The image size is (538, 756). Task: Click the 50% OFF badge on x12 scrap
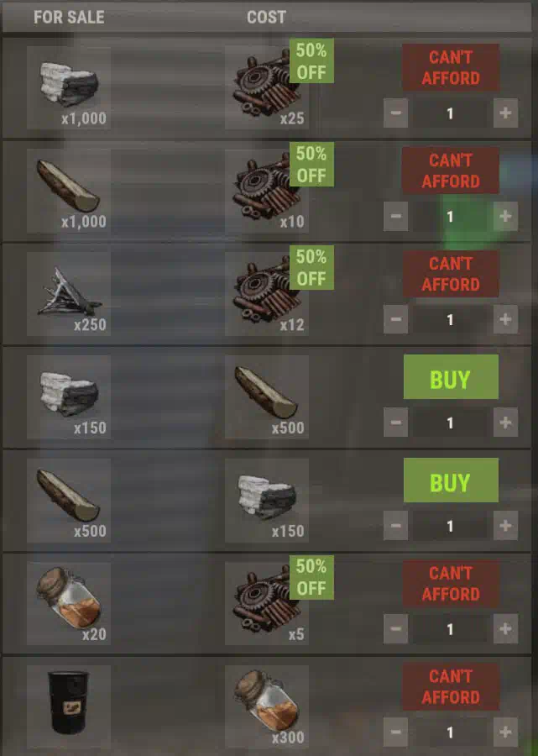(x=311, y=268)
